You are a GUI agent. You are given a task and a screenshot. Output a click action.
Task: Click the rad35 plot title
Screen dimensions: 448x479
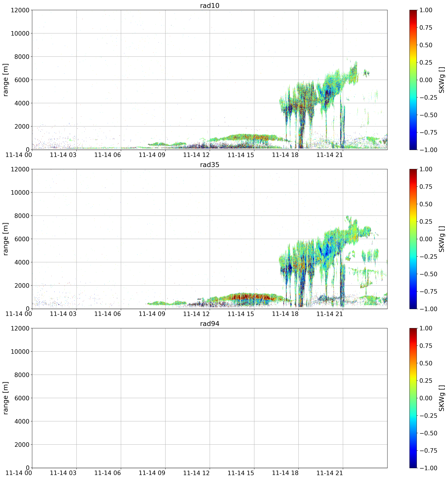coord(210,165)
